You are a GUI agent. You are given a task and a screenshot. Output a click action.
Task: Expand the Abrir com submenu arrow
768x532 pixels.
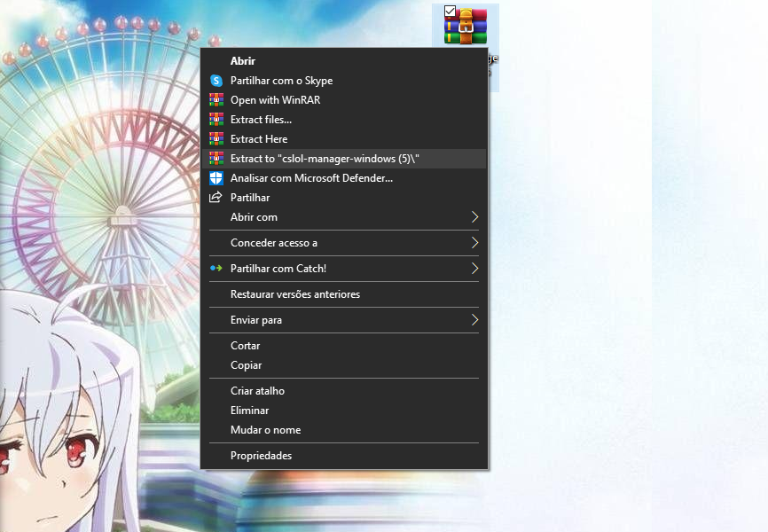(474, 217)
